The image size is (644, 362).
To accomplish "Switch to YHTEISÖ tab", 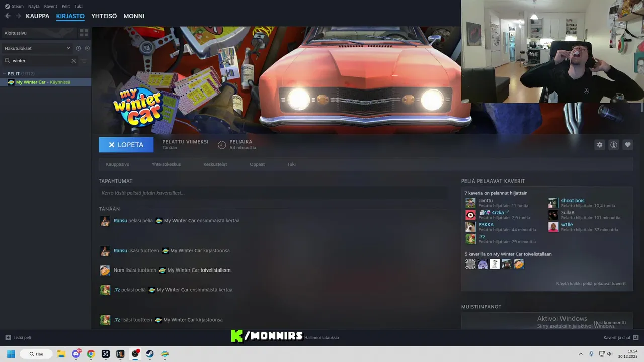I will click(x=104, y=16).
